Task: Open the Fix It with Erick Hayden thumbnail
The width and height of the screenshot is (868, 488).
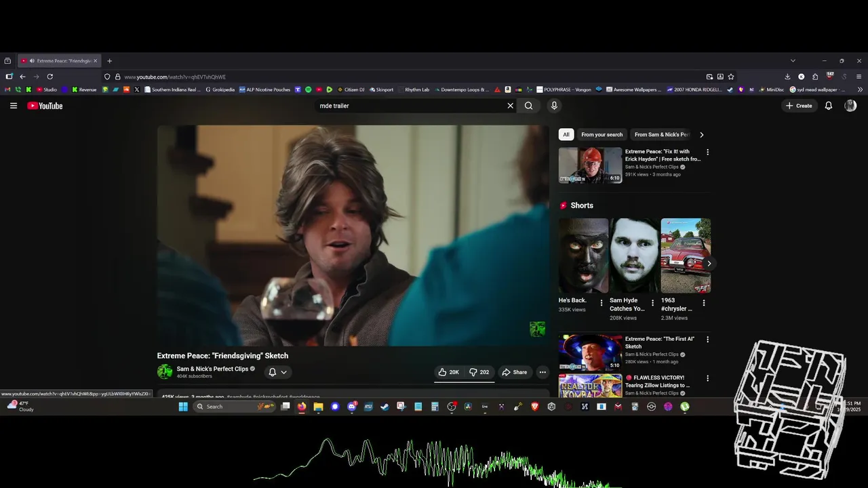Action: pos(590,165)
